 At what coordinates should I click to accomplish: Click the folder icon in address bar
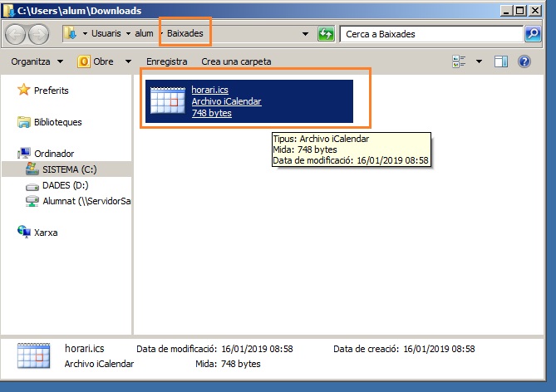pyautogui.click(x=70, y=33)
